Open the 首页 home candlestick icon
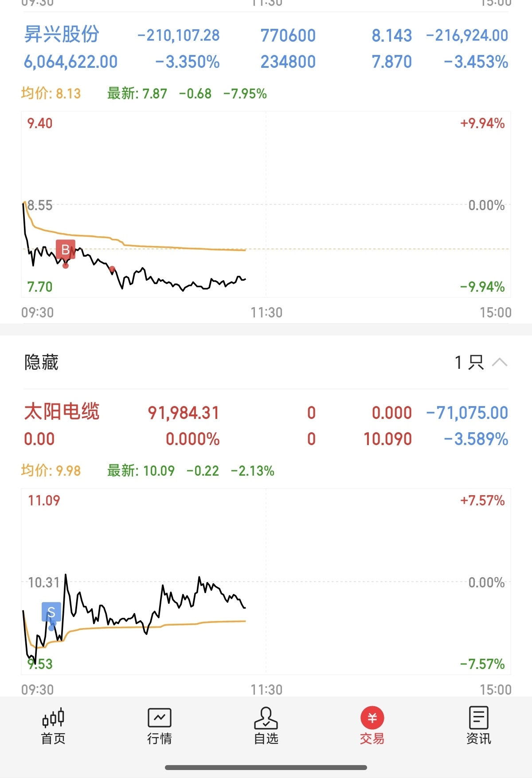Image resolution: width=532 pixels, height=778 pixels. 53,718
